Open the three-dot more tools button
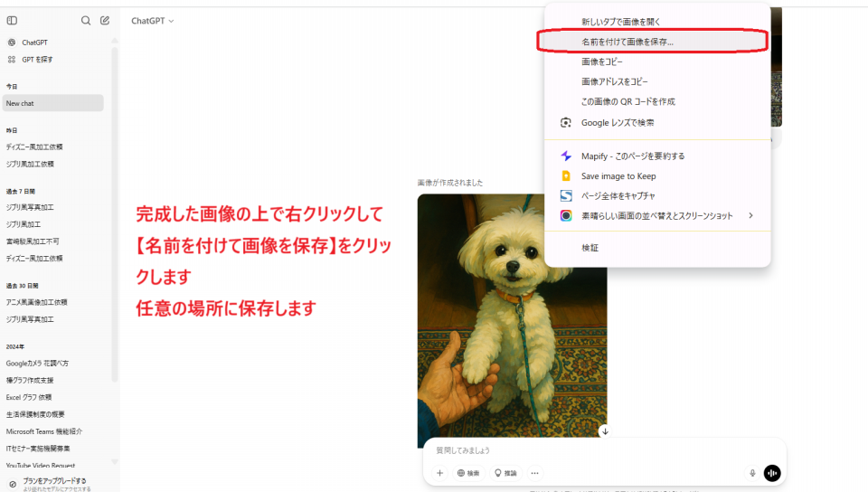 click(x=534, y=473)
